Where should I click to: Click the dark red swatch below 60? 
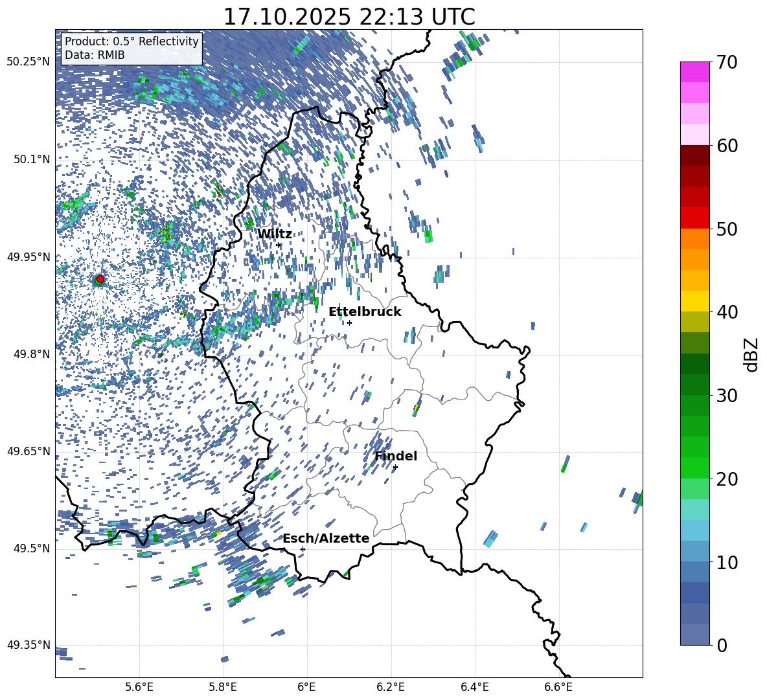point(695,155)
